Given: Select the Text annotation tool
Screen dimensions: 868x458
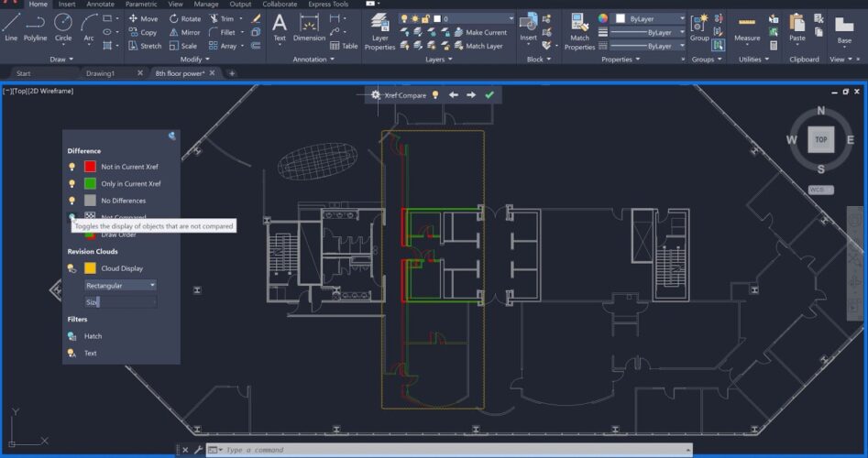Looking at the screenshot, I should click(280, 27).
